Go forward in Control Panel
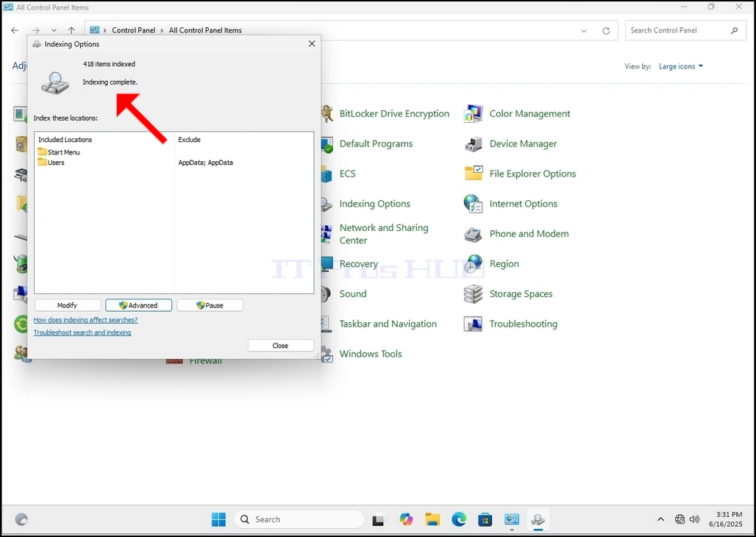 pyautogui.click(x=36, y=30)
